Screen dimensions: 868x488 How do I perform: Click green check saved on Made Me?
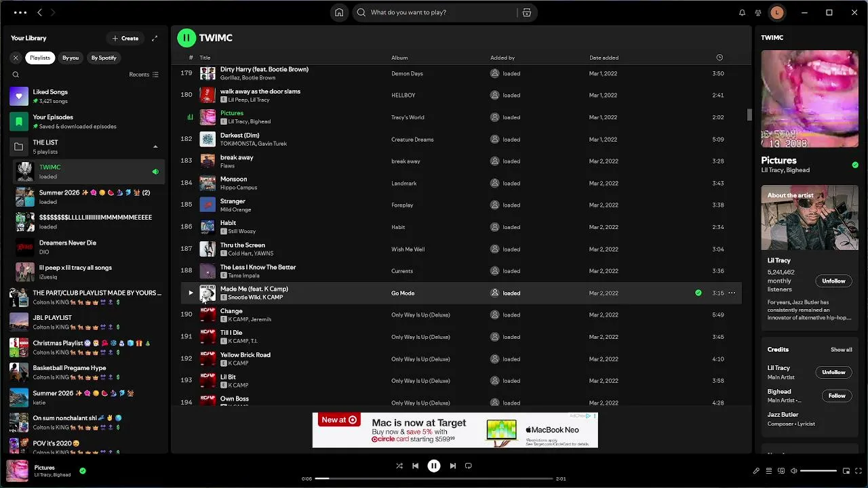[698, 293]
